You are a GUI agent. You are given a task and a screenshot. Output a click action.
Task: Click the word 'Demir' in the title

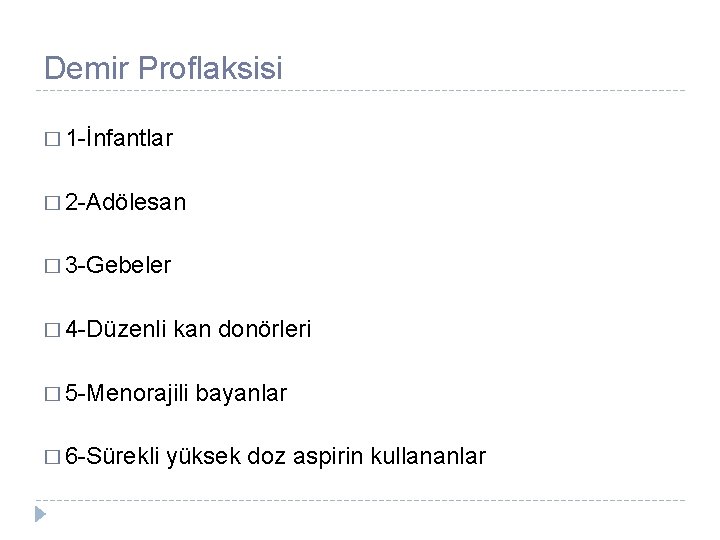(86, 68)
